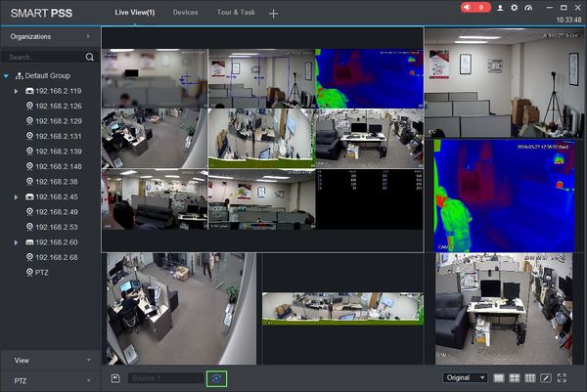Click the search magnifier icon
The image size is (587, 392).
[89, 57]
